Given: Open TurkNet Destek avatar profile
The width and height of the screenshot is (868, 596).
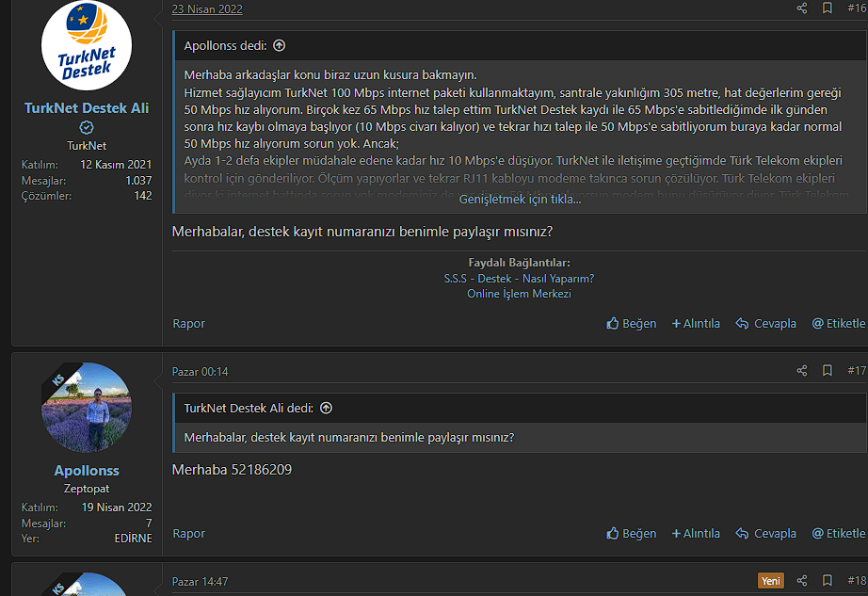Looking at the screenshot, I should [x=87, y=45].
